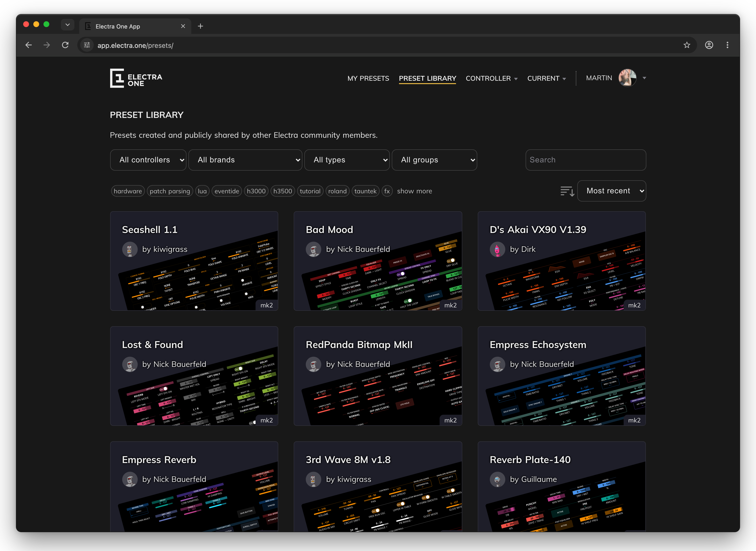Filter by the tauntek tag
Viewport: 756px width, 551px height.
point(365,191)
